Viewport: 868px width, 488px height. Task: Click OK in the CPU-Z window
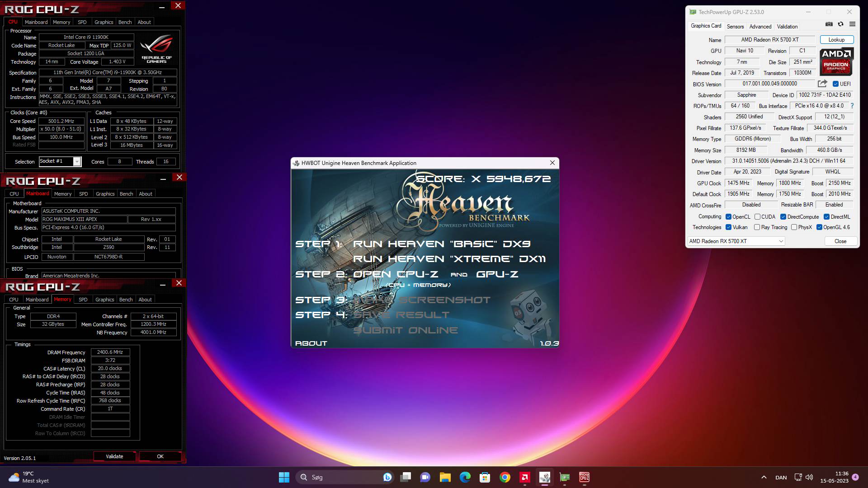coord(160,456)
